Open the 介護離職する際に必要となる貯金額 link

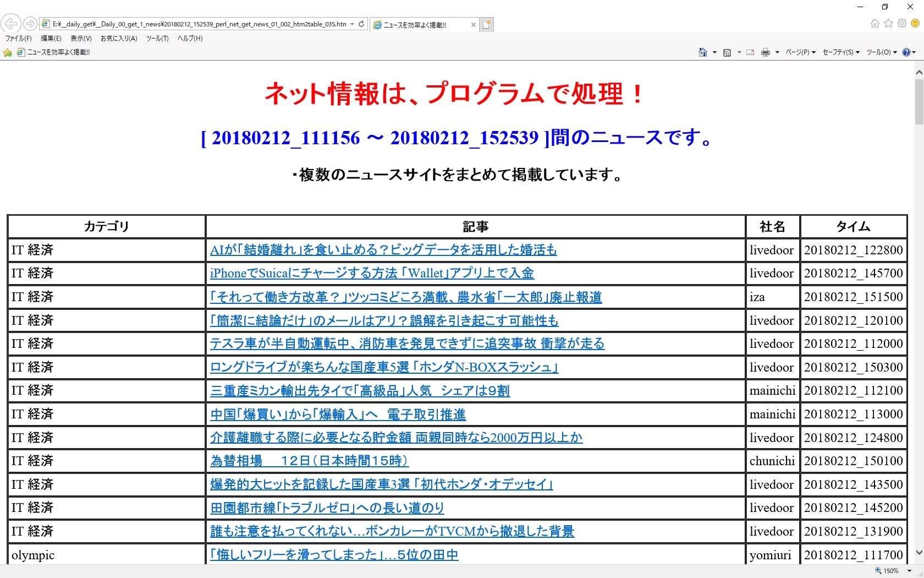(x=396, y=438)
